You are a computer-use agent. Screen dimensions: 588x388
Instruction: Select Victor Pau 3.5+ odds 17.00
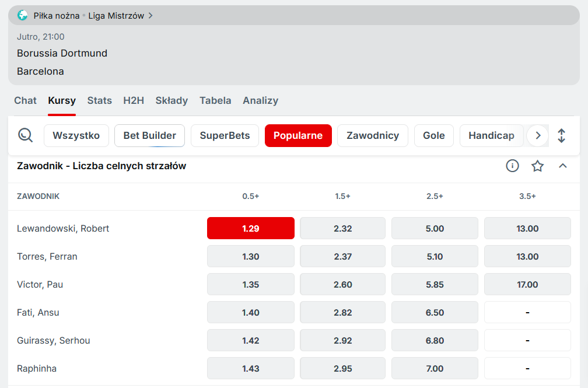(x=527, y=284)
